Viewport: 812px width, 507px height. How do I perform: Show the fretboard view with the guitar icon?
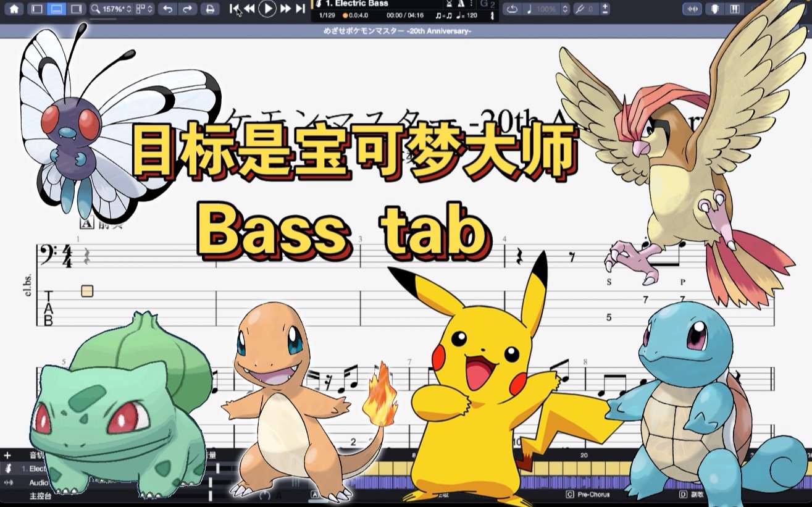[x=714, y=9]
